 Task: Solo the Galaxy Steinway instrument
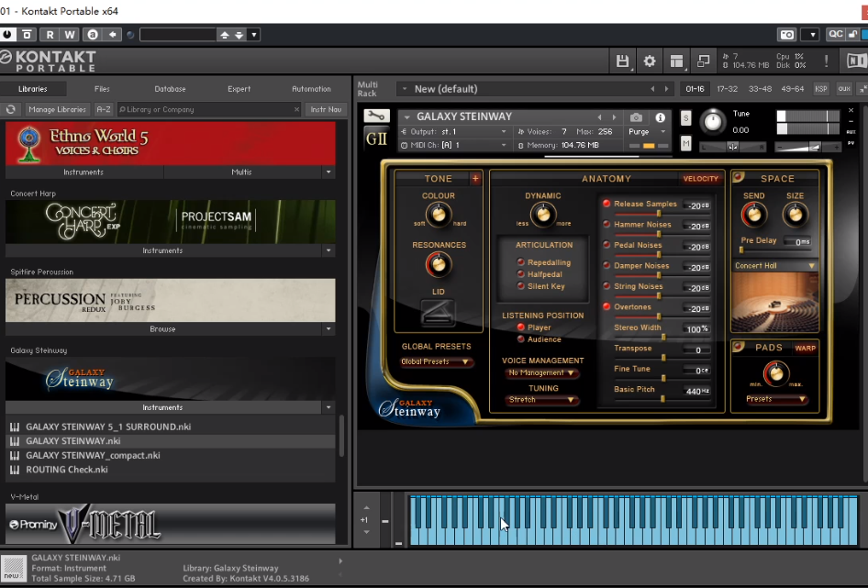pyautogui.click(x=686, y=118)
